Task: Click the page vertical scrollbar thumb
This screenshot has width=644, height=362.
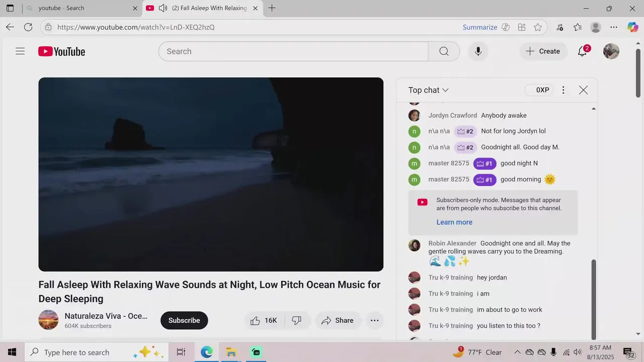Action: [638, 72]
